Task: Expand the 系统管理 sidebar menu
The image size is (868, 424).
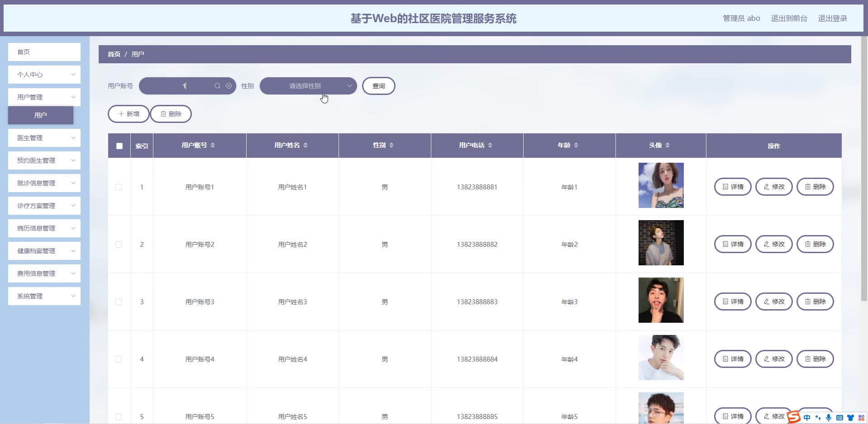Action: tap(44, 296)
